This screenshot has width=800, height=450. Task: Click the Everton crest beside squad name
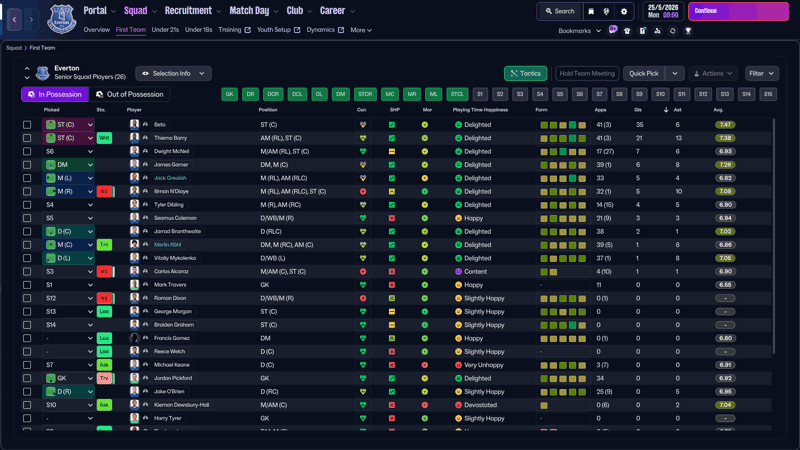[x=42, y=73]
